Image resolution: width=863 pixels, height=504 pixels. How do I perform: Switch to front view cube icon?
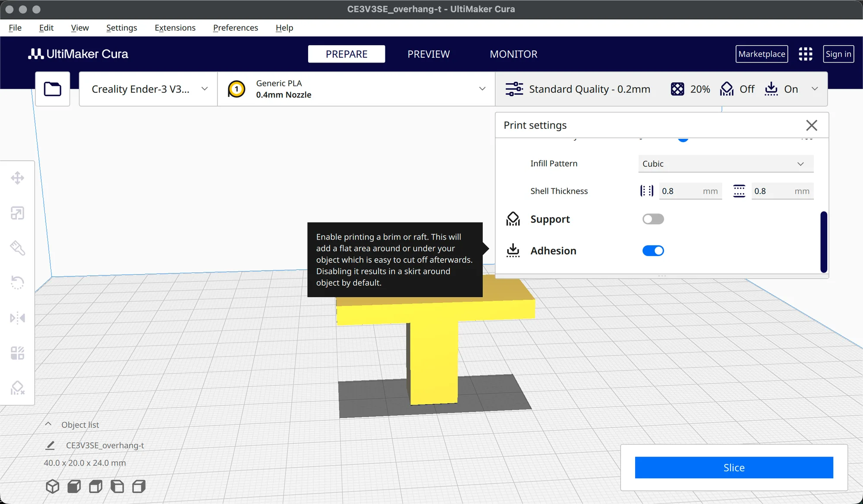74,486
